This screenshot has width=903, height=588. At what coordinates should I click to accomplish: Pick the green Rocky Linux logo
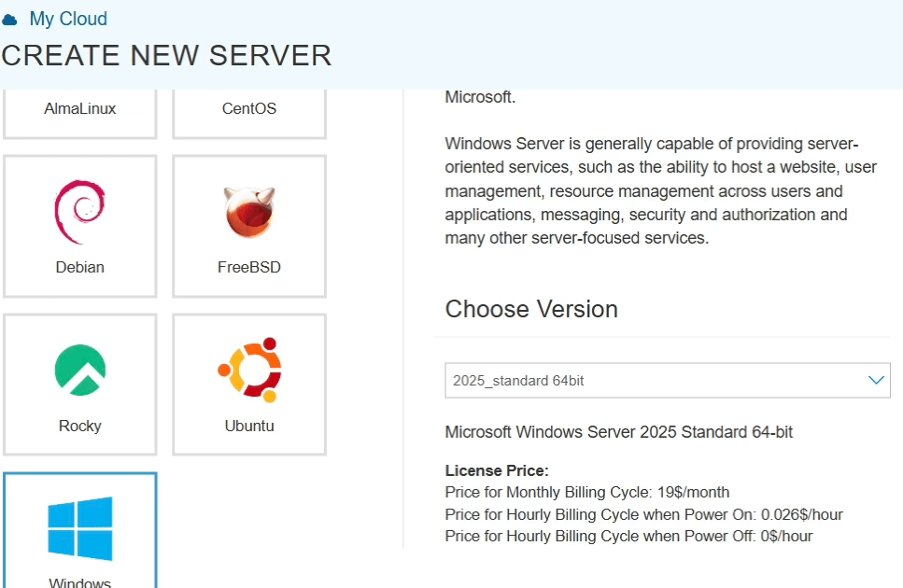tap(79, 370)
